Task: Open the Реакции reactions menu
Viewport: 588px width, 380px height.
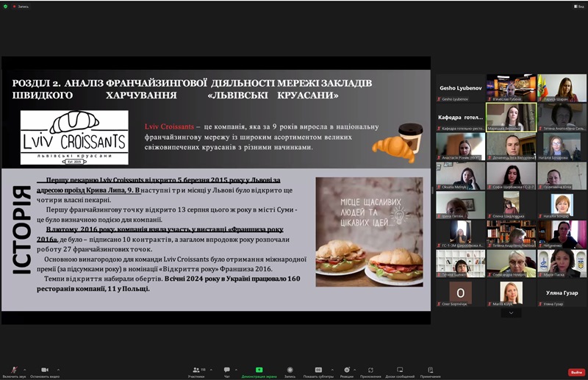Action: 346,372
